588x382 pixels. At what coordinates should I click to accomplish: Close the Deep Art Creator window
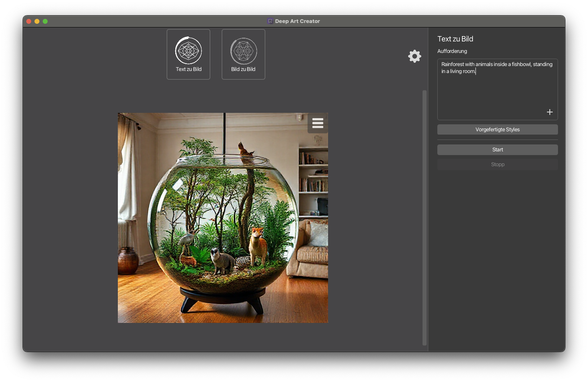[x=29, y=21]
